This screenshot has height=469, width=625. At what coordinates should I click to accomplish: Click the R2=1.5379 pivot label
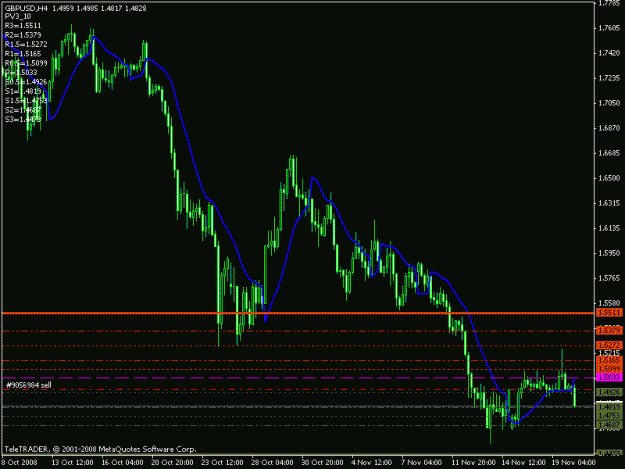tap(23, 35)
